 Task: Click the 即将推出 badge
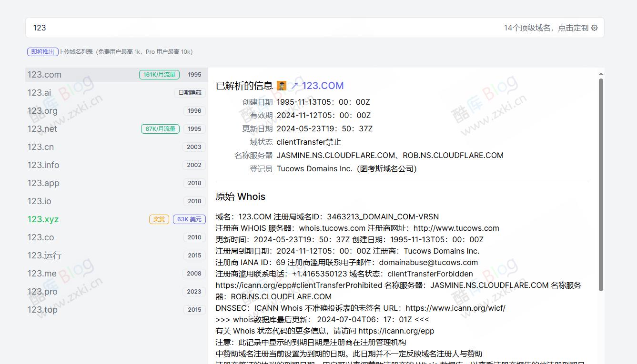pyautogui.click(x=43, y=52)
